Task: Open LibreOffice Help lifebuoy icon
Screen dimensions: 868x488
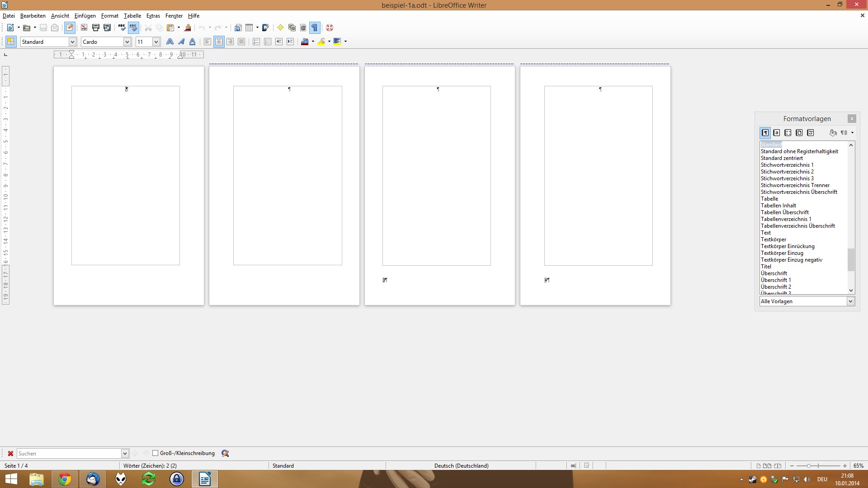Action: point(330,28)
